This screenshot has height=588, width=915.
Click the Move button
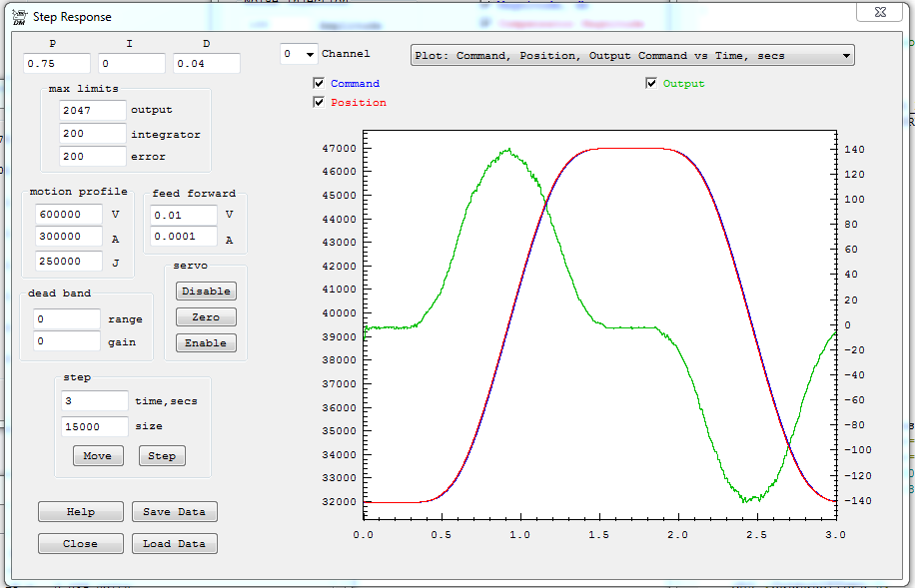98,456
